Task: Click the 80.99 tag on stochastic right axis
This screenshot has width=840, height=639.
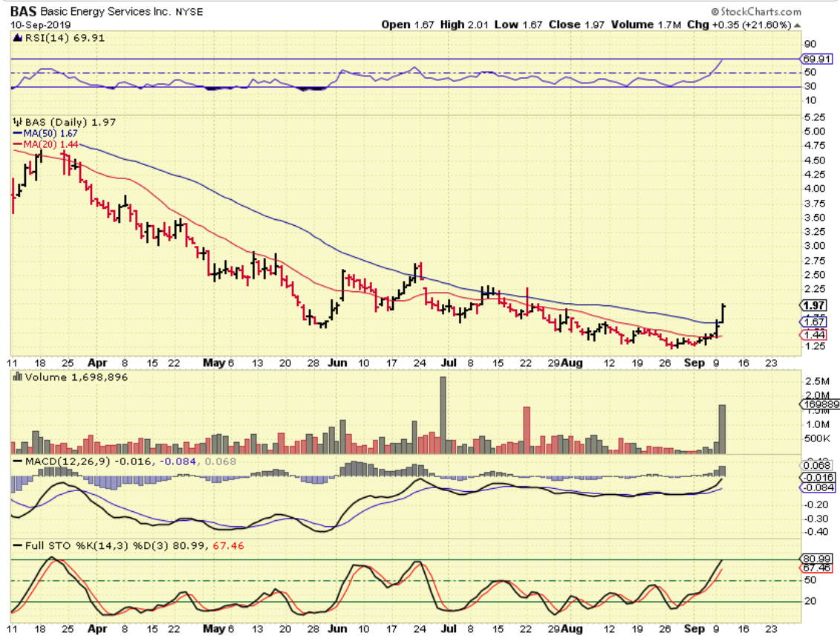Action: (816, 559)
